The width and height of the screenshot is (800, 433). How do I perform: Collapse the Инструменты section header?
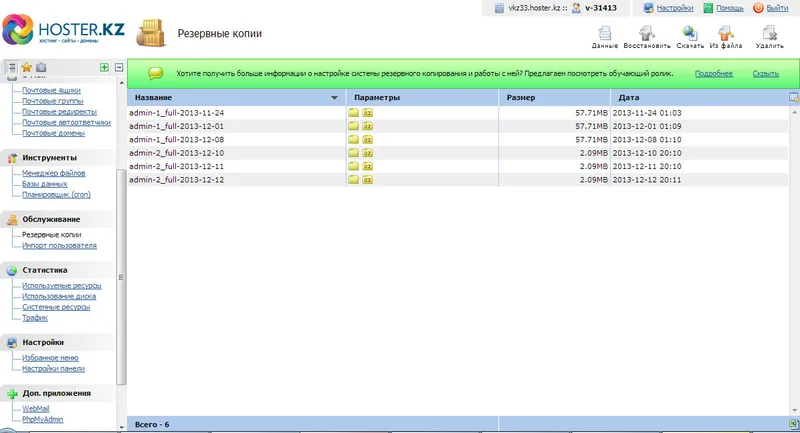click(58, 158)
